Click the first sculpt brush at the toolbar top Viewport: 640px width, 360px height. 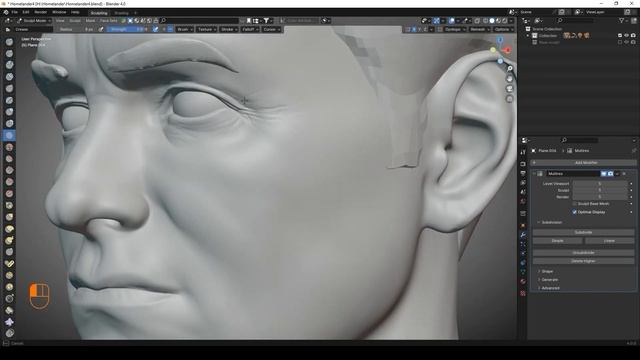coord(9,42)
